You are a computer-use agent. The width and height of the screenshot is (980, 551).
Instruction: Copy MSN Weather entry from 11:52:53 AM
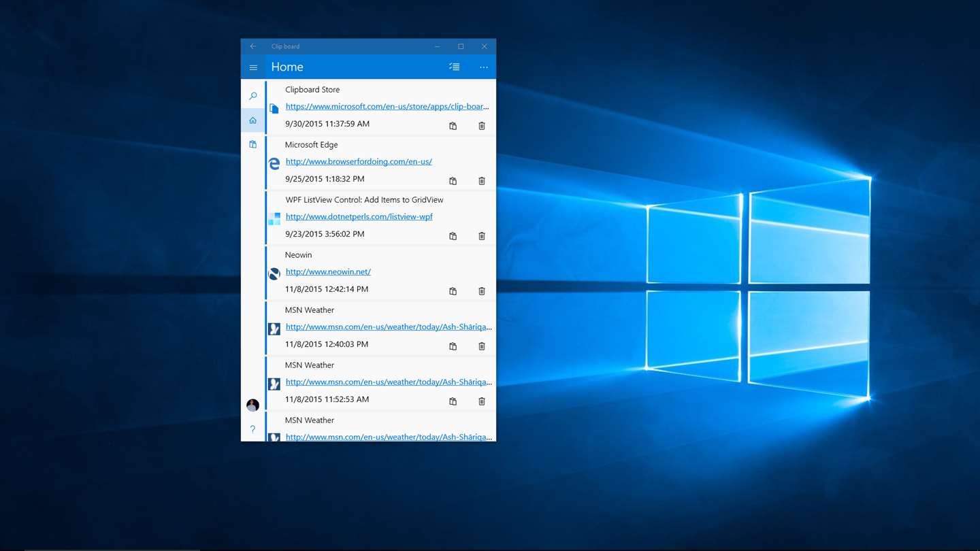[453, 401]
